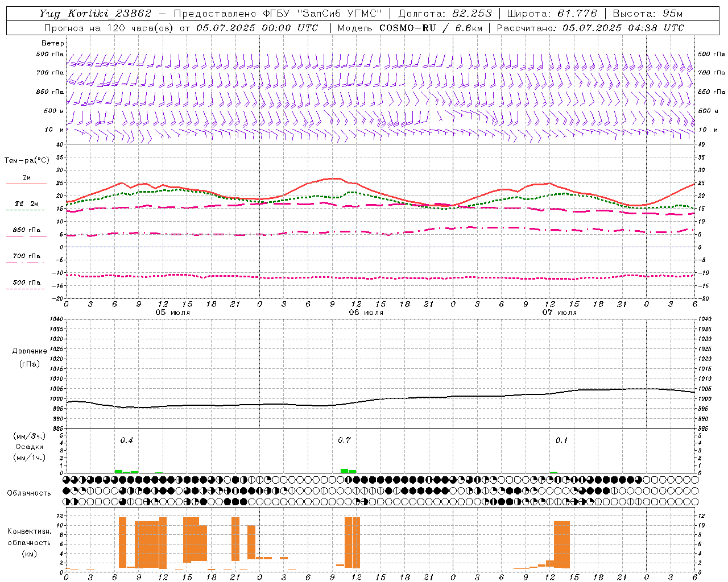Click the longitude value 82.253
Viewport: 728px width, 582px height.
pyautogui.click(x=471, y=14)
